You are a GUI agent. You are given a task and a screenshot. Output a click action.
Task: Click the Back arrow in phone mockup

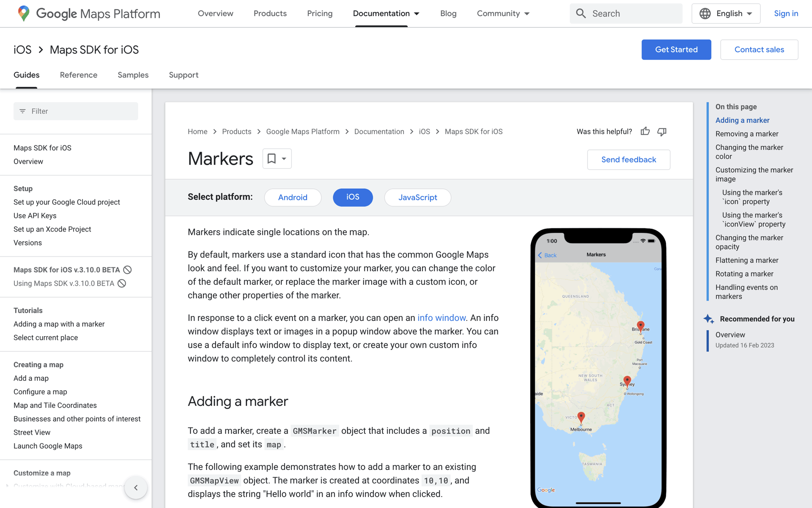click(540, 255)
